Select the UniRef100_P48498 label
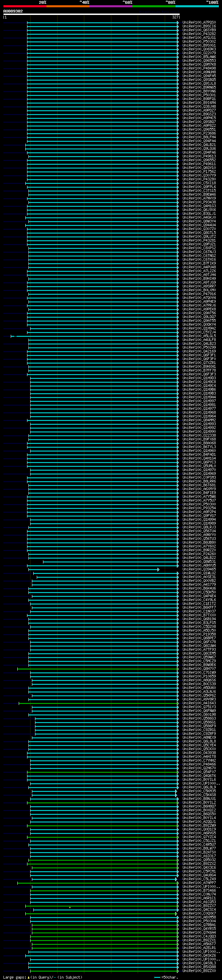The width and height of the screenshot is (222, 980). [199, 68]
